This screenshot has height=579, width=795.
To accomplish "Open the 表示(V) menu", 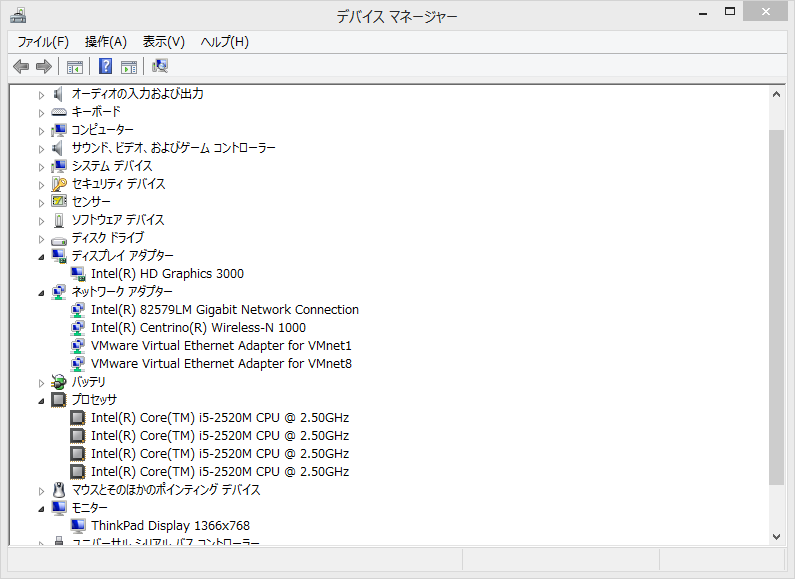I will pyautogui.click(x=164, y=42).
